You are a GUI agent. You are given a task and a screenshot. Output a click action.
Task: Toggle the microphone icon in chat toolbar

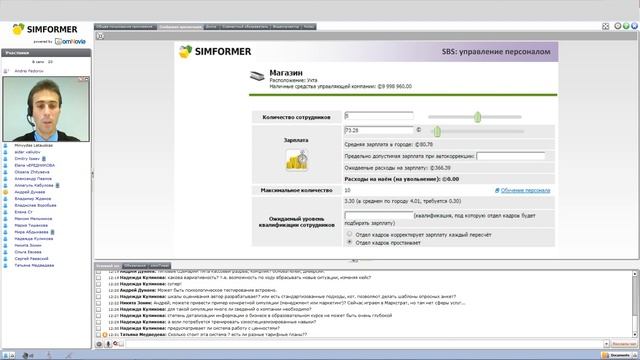[108, 344]
